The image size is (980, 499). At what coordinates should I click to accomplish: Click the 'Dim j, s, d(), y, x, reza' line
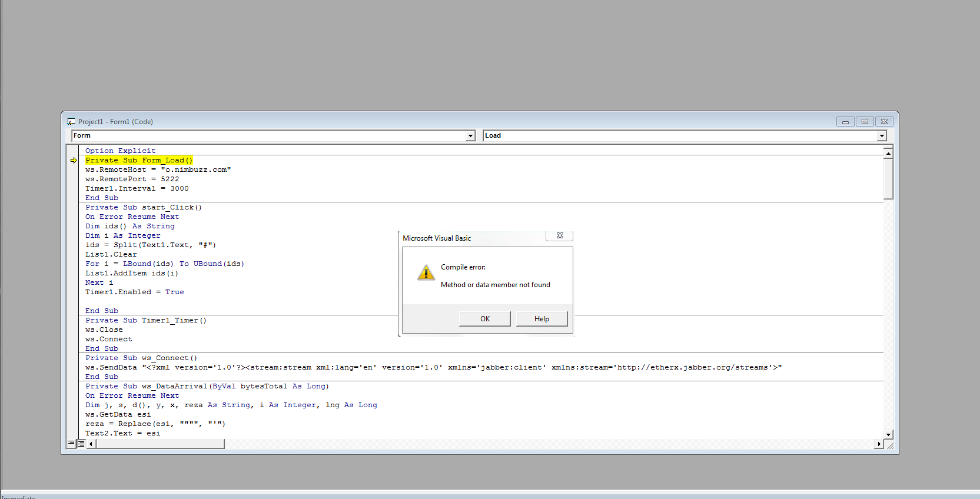point(231,405)
